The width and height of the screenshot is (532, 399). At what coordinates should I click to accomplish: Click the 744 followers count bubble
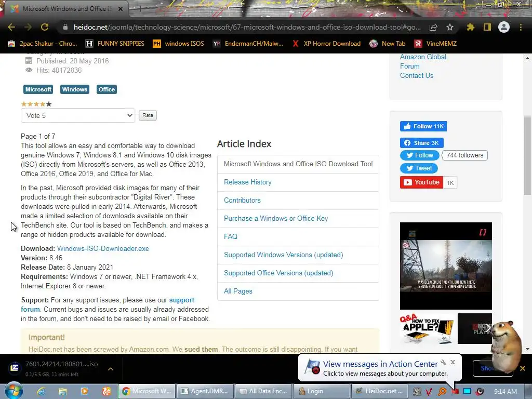pos(465,155)
